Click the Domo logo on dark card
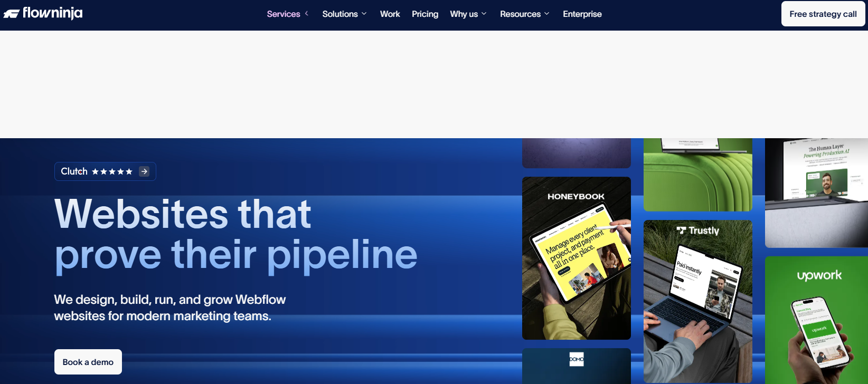The width and height of the screenshot is (868, 384). pyautogui.click(x=577, y=359)
